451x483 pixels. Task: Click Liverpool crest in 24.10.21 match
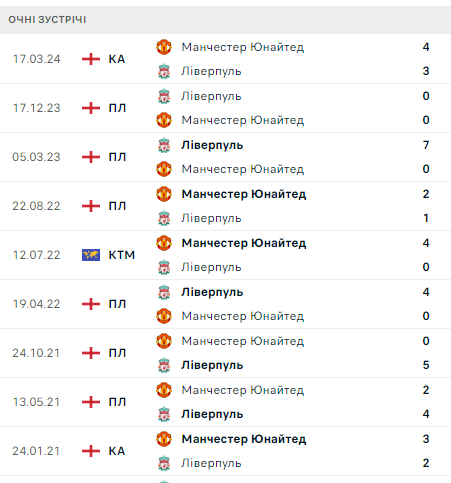tap(164, 365)
